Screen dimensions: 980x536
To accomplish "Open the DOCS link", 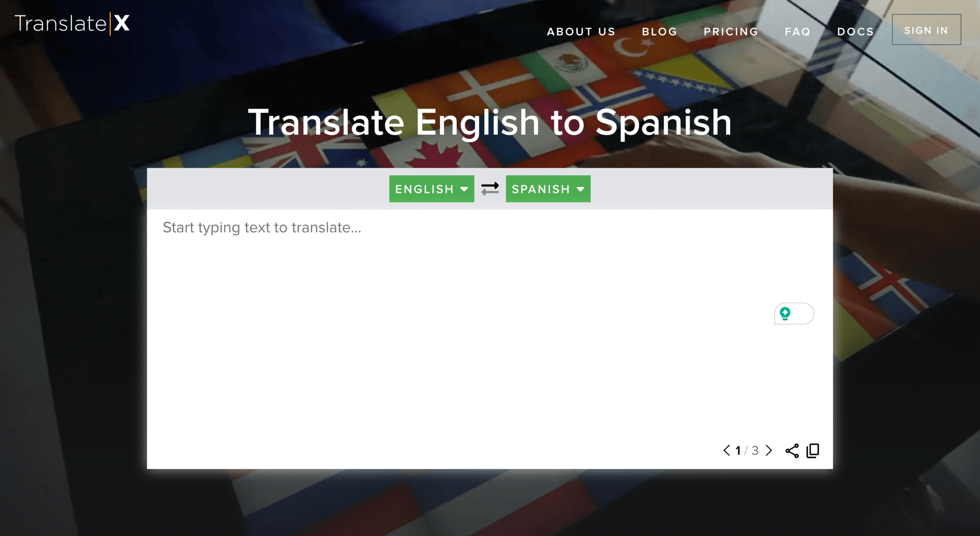I will (855, 31).
